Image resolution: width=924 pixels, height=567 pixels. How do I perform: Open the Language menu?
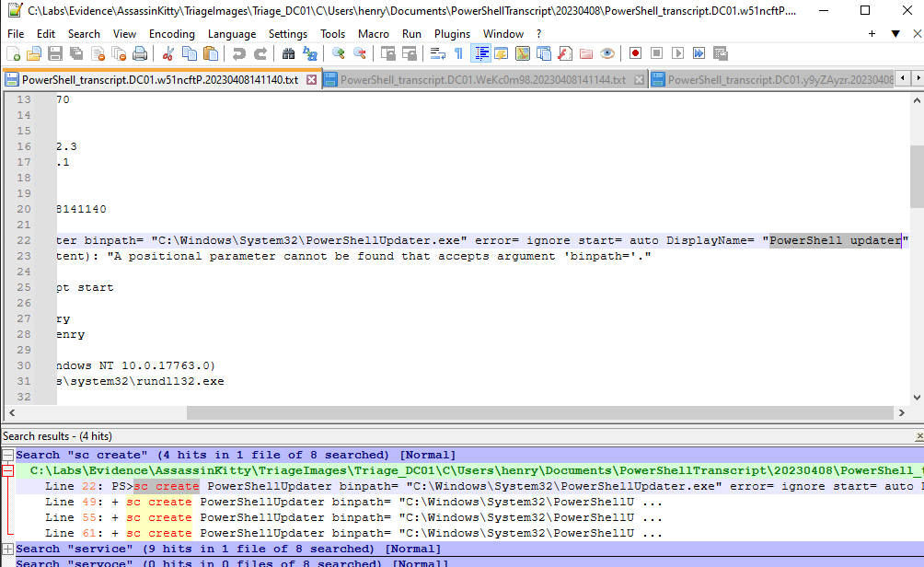coord(232,34)
